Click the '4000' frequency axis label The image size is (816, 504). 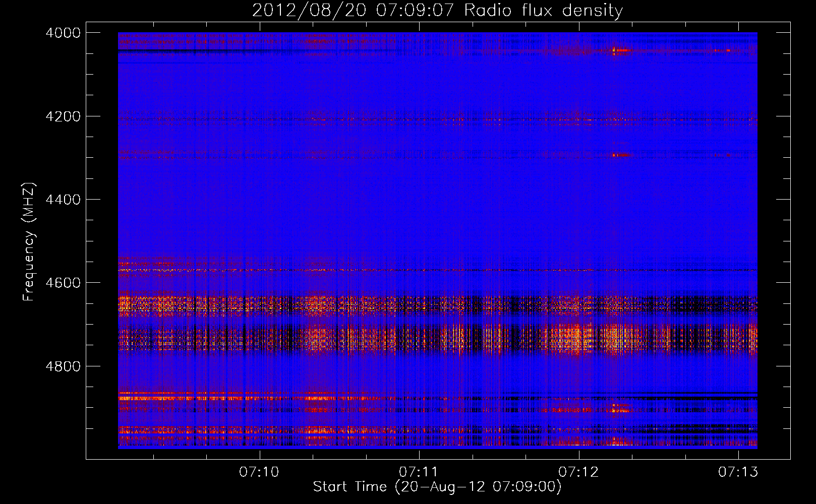[x=63, y=33]
